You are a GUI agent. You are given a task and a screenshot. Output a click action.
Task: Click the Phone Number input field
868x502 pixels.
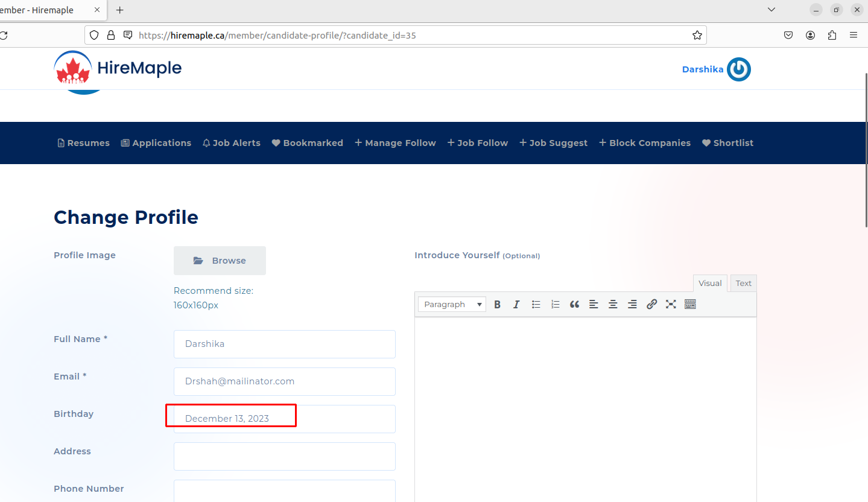285,491
